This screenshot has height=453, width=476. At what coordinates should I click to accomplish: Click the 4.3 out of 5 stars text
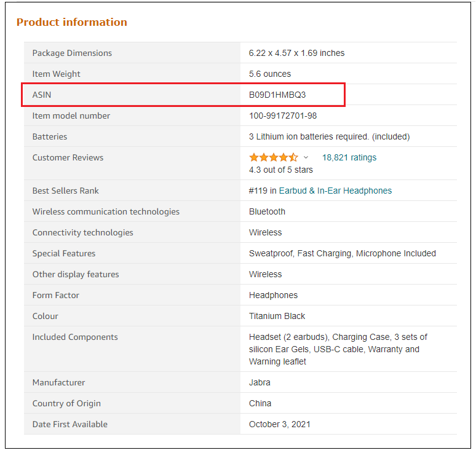(280, 170)
